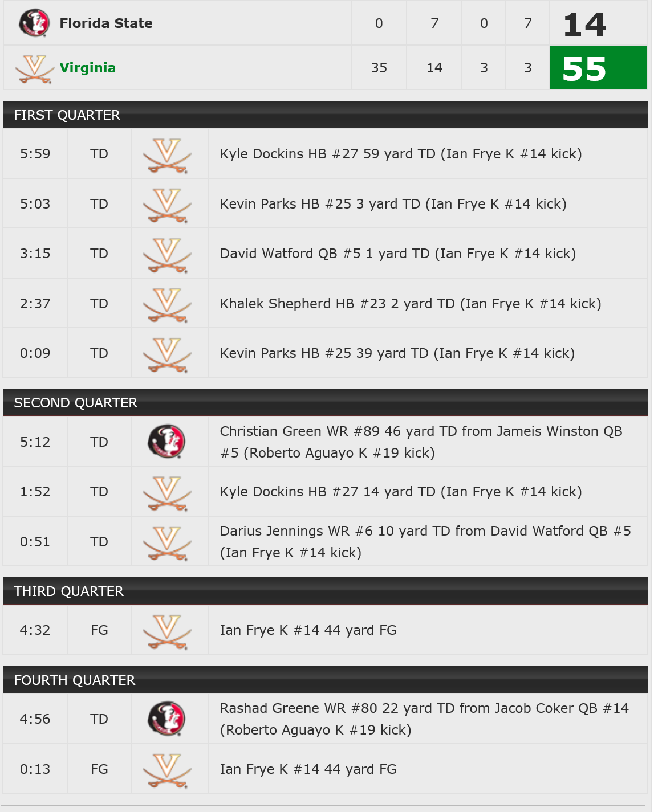Viewport: 654px width, 812px height.
Task: Click Virginia first quarter score 35
Action: [x=379, y=68]
